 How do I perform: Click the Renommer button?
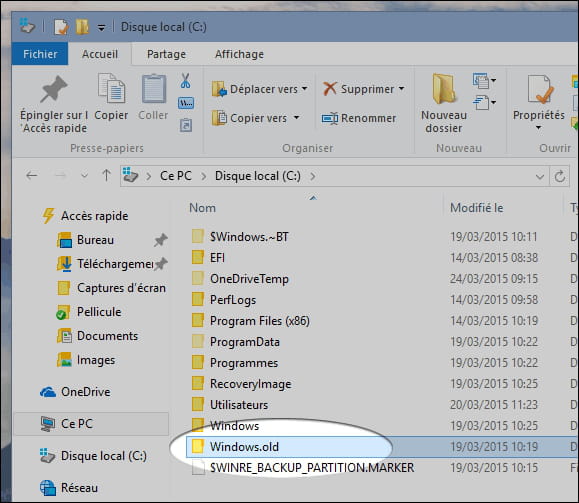tap(359, 118)
